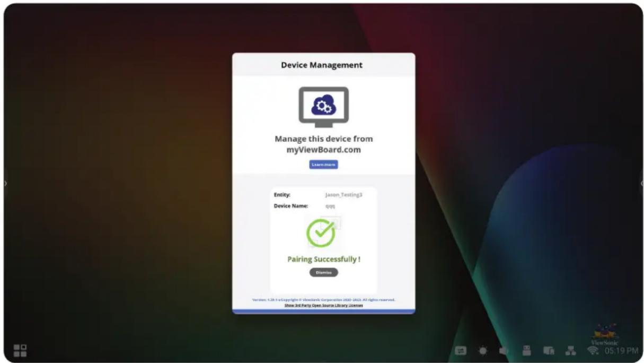Select entity value Jason_Testing3
This screenshot has width=644, height=363.
point(343,195)
